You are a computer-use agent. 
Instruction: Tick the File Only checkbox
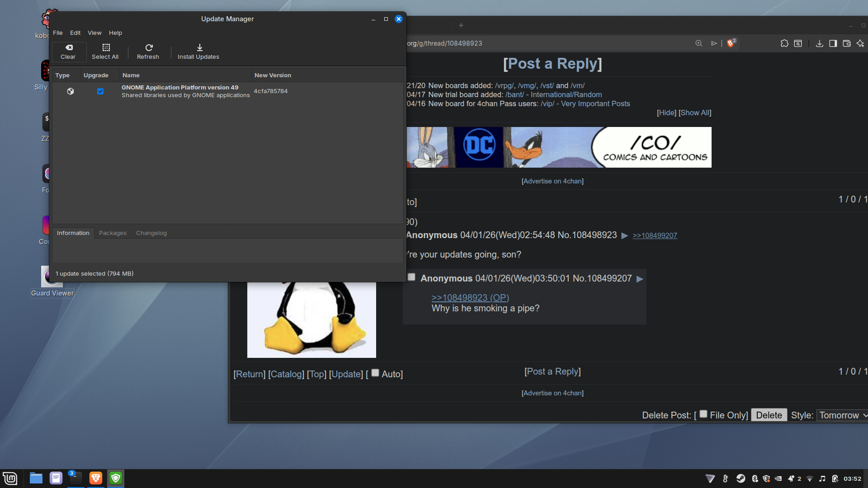click(x=703, y=414)
